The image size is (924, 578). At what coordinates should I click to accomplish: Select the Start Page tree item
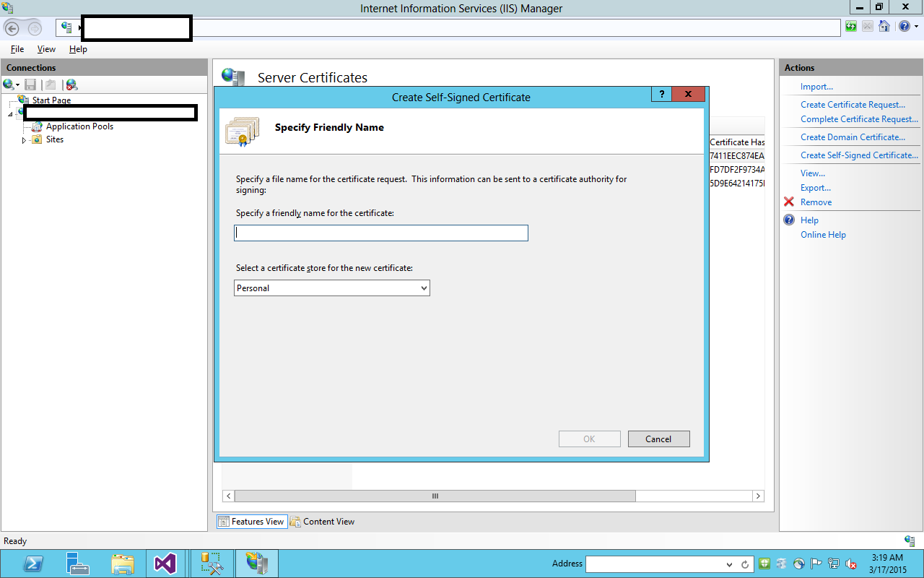click(x=51, y=100)
